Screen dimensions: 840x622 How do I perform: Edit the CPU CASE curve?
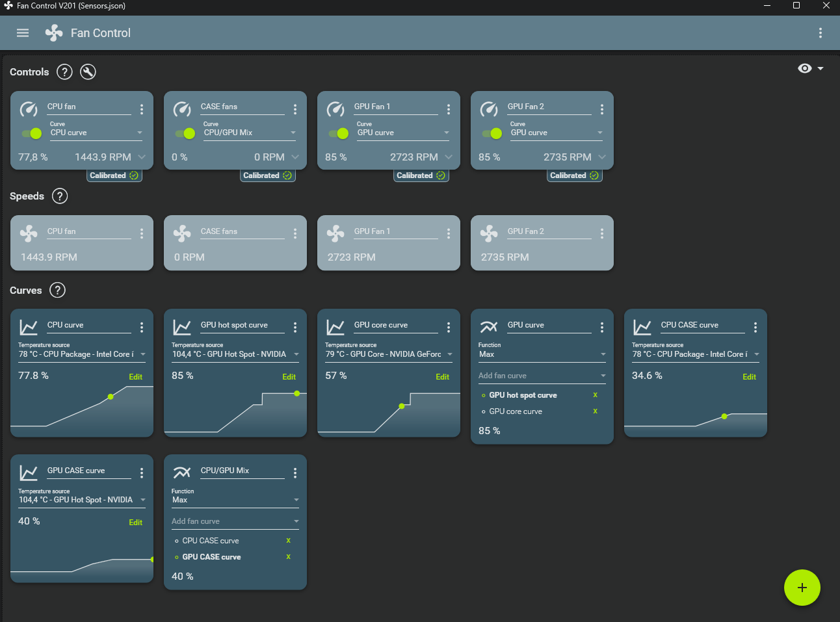pyautogui.click(x=749, y=376)
